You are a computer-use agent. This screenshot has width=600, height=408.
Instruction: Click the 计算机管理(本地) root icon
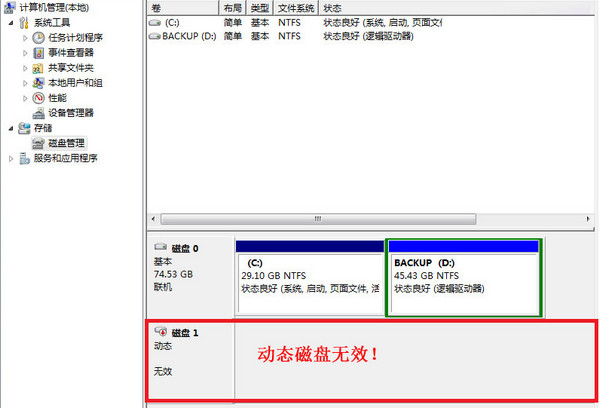[10, 7]
